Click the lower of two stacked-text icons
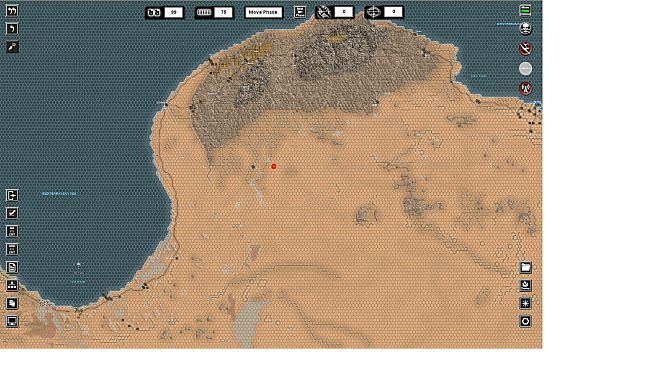 click(x=12, y=249)
